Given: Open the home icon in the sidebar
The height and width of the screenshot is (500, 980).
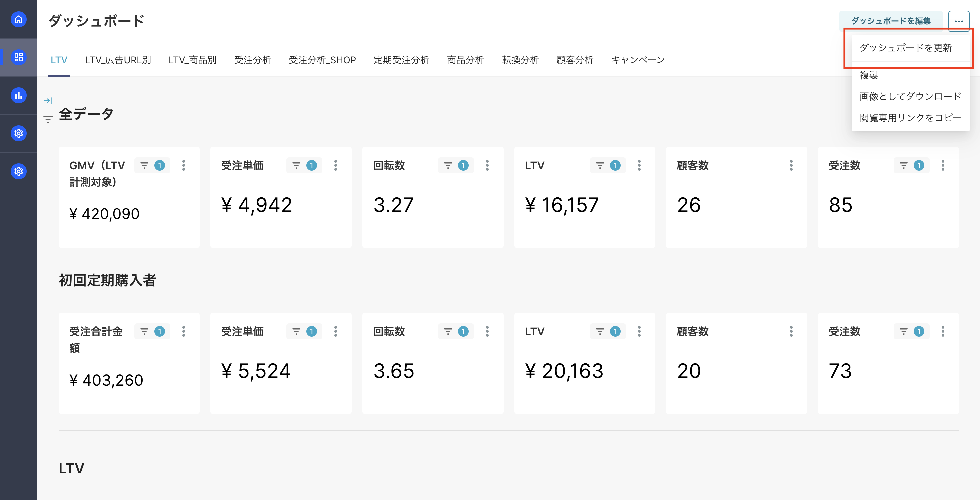Looking at the screenshot, I should point(18,19).
